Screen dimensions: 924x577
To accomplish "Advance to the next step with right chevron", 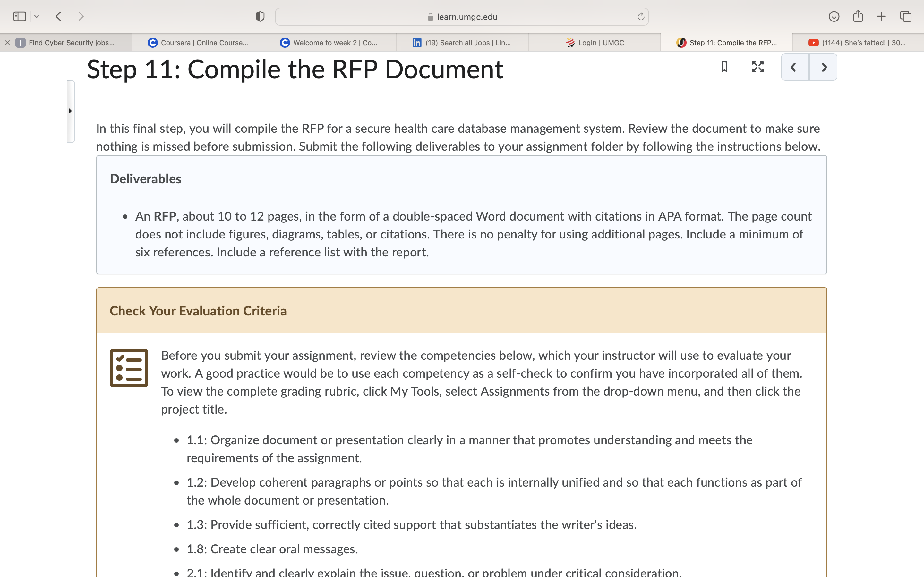I will (x=824, y=67).
